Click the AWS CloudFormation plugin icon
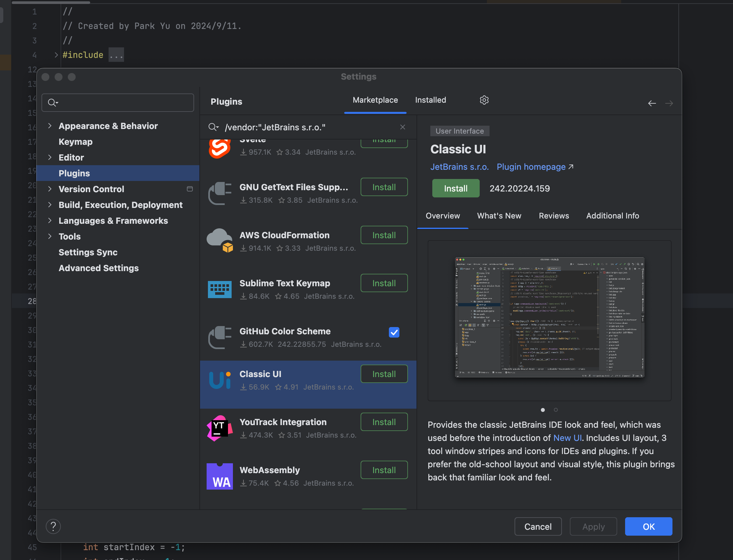733x560 pixels. (x=219, y=241)
